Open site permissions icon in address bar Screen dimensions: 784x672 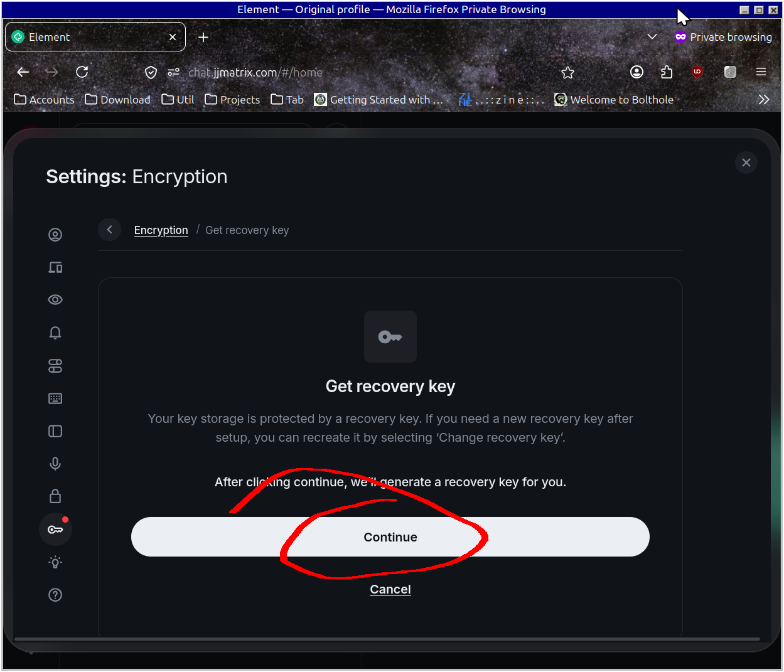coord(174,72)
